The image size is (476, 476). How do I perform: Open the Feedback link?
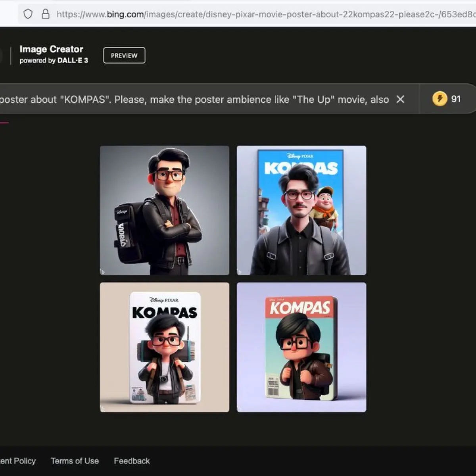pos(132,461)
